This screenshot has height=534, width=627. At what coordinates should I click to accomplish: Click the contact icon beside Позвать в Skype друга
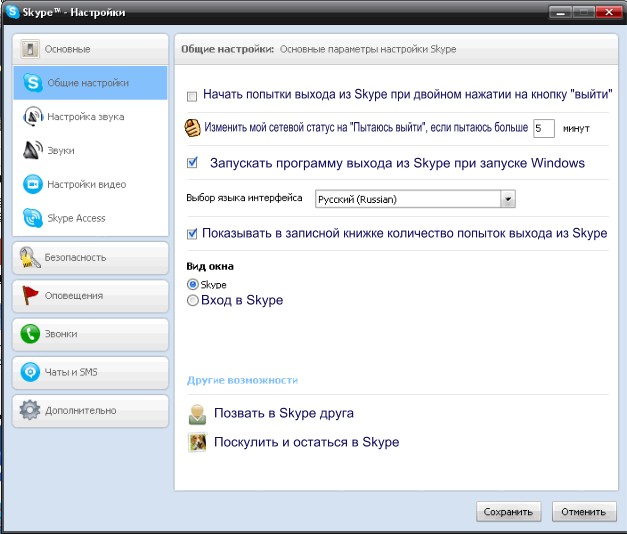click(x=197, y=414)
